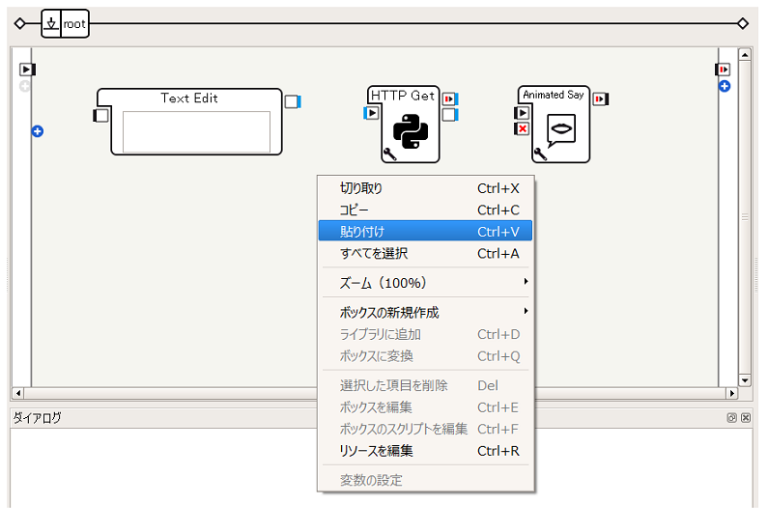The image size is (768, 532).
Task: Click the ダイアログ panel title
Action: tap(38, 417)
